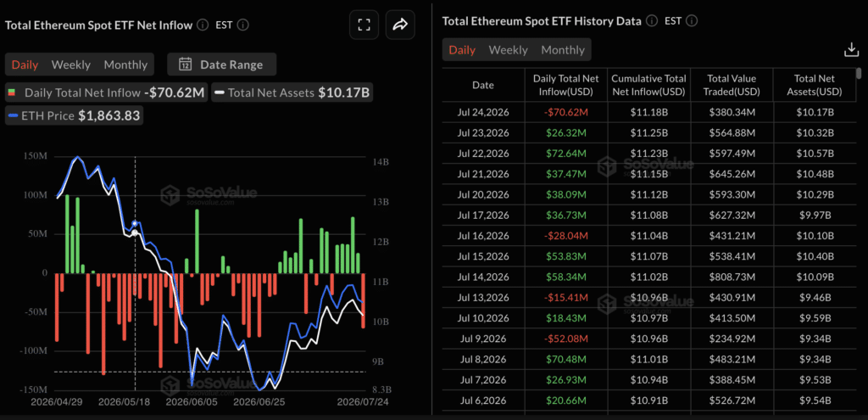The image size is (868, 420).
Task: Click Total Net Assets(USD) column header
Action: (814, 86)
